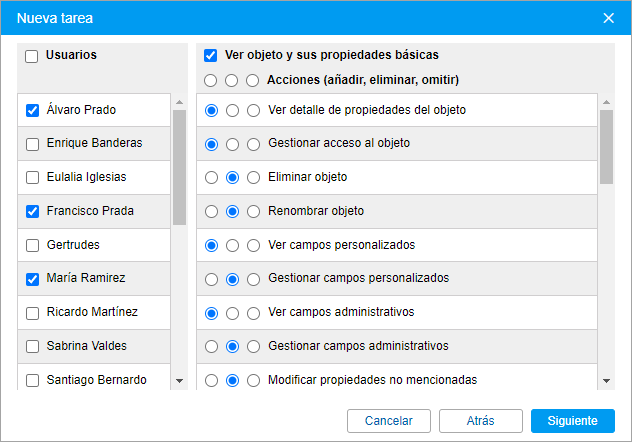The height and width of the screenshot is (442, 632).
Task: Close the Nueva tarea dialog
Action: click(608, 18)
